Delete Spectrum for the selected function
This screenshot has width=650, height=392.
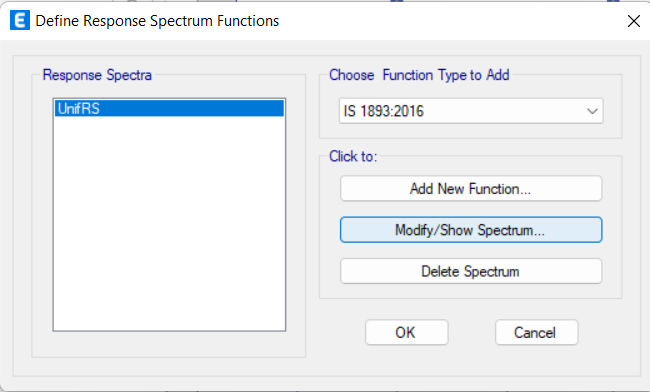pyautogui.click(x=471, y=271)
